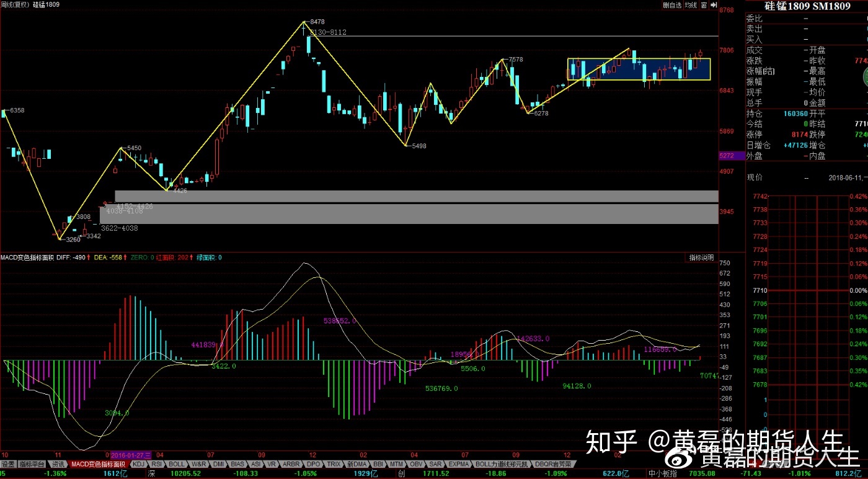This screenshot has width=868, height=479.
Task: Click the 买入 row label
Action: click(x=754, y=40)
